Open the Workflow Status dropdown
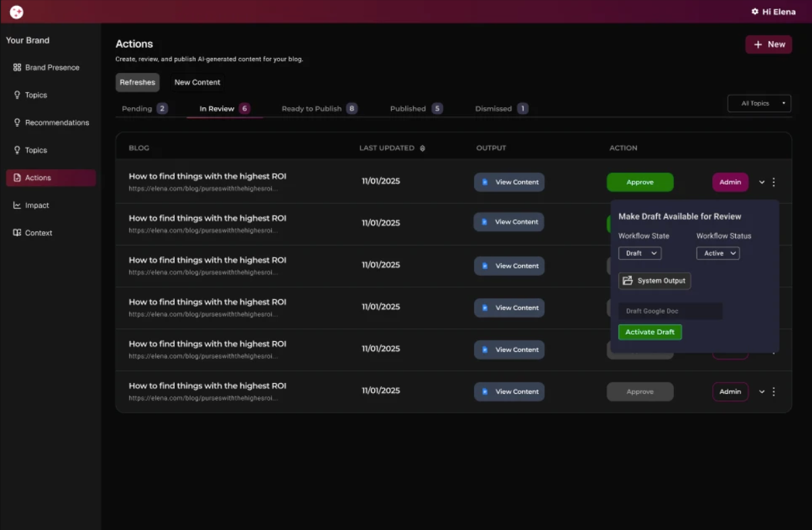 [718, 254]
